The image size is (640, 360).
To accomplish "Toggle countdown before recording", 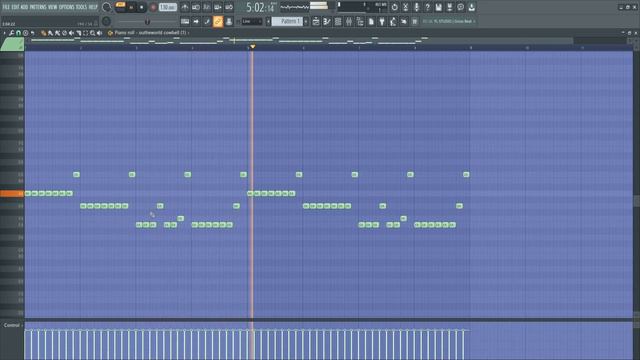I will [207, 7].
